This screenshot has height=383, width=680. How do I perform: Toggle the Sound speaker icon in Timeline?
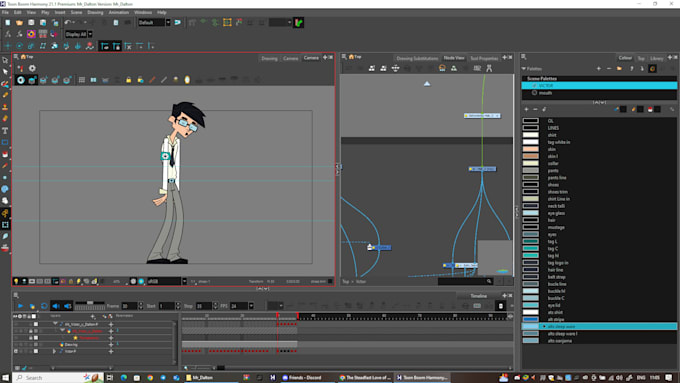56,306
